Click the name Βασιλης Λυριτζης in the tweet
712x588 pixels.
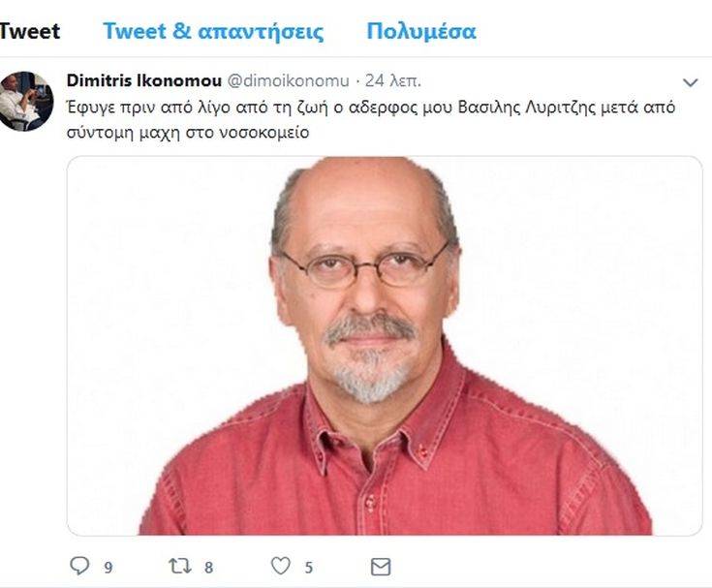(x=527, y=108)
